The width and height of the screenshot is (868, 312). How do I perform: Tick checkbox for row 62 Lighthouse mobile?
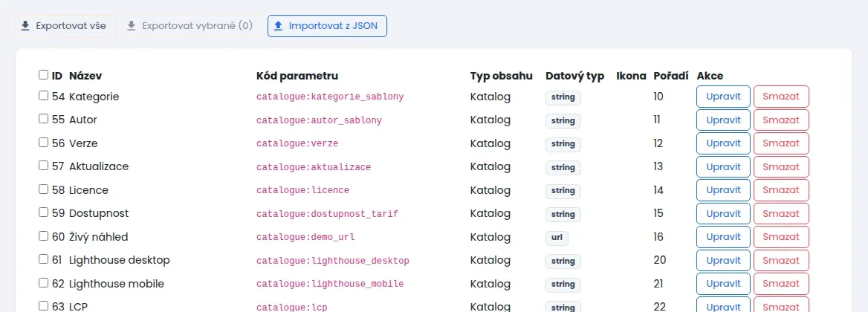pyautogui.click(x=44, y=283)
